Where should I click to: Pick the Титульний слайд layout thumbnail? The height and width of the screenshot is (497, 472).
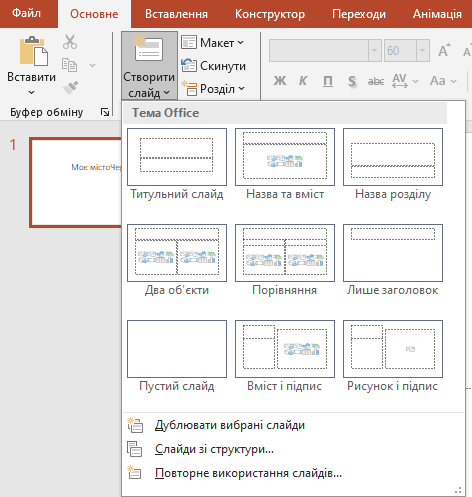(x=177, y=157)
